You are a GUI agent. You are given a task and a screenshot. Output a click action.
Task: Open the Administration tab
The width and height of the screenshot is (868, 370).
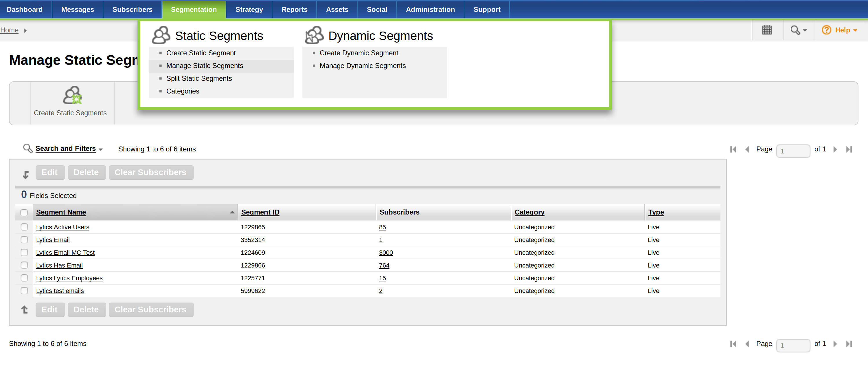coord(430,10)
